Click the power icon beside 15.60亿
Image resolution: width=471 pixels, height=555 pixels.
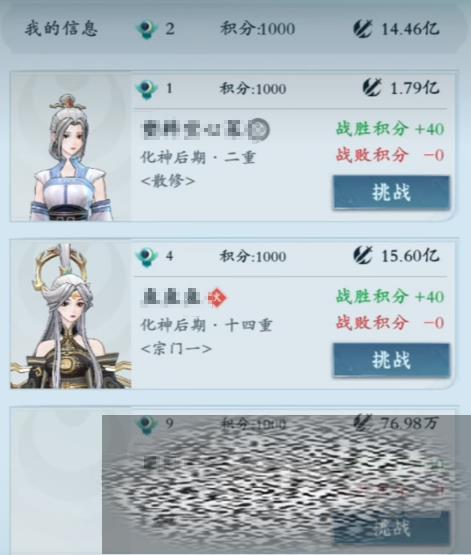point(363,255)
